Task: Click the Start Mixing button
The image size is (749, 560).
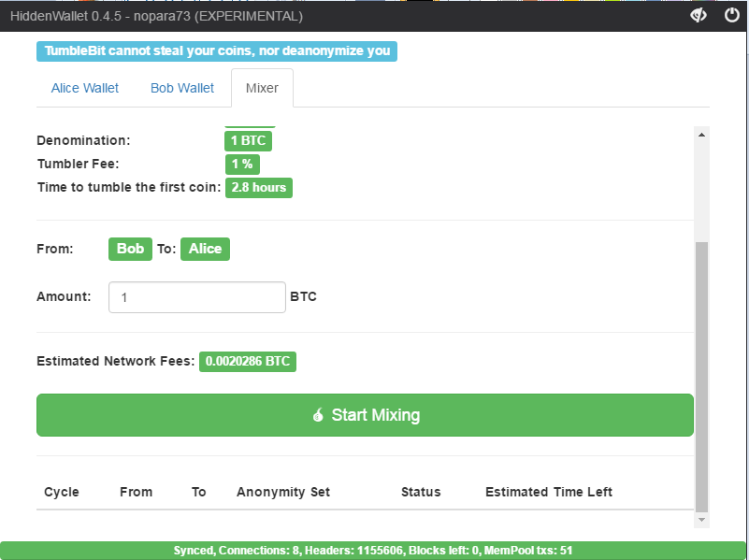Action: pos(365,415)
